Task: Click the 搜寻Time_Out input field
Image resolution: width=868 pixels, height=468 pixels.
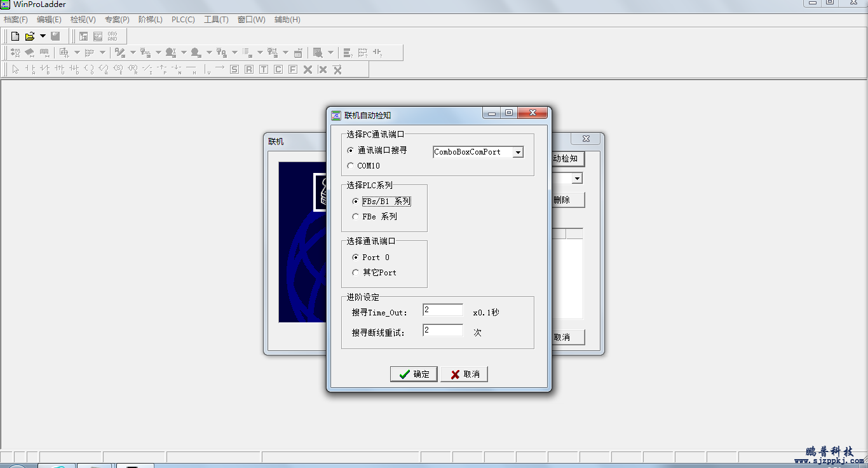Action: click(443, 310)
